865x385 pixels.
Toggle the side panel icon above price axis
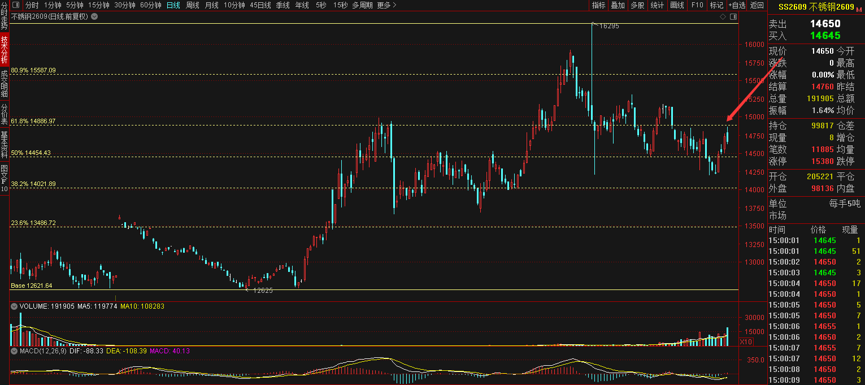(x=733, y=17)
